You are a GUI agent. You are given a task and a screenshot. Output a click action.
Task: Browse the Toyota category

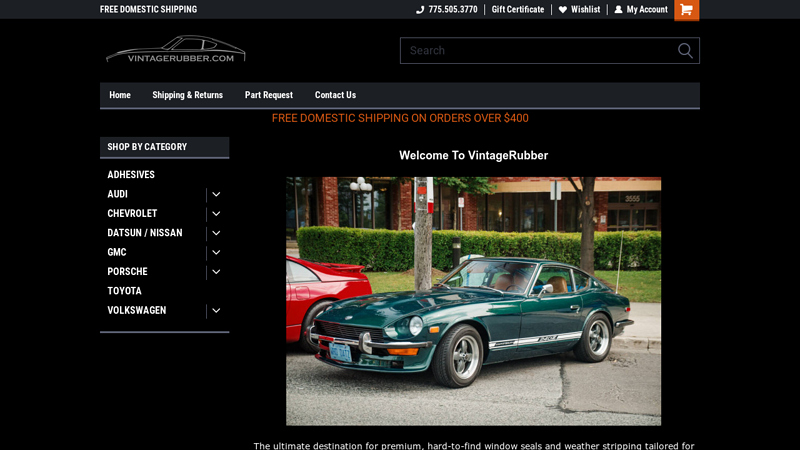pyautogui.click(x=125, y=291)
